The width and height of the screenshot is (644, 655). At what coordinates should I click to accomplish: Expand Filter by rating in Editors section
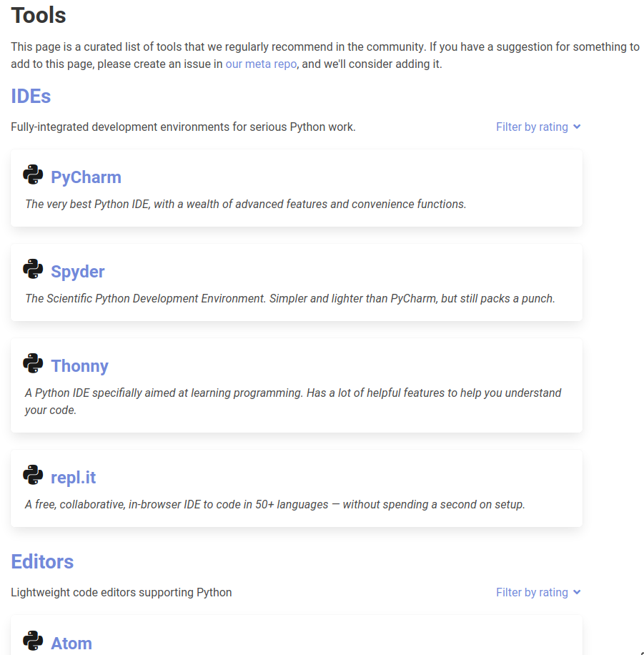[538, 592]
